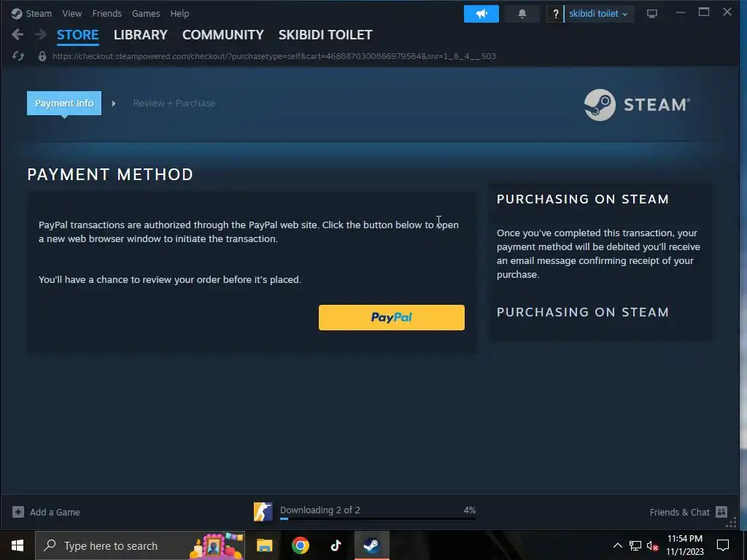This screenshot has height=560, width=747.
Task: Select the Payment Info step
Action: [64, 103]
